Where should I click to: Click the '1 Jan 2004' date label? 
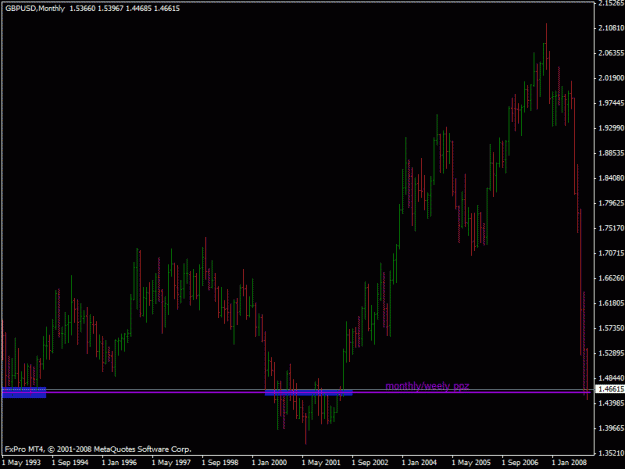tap(420, 463)
